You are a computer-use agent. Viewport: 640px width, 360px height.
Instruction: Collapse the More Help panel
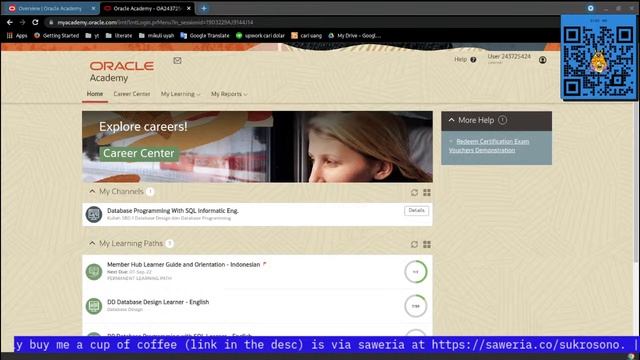451,120
